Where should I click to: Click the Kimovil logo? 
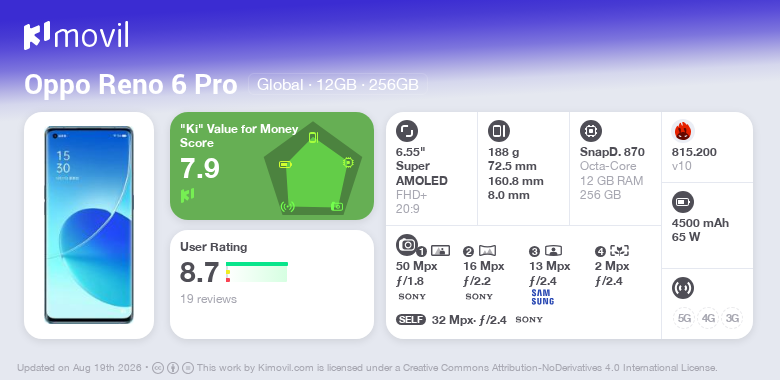[76, 35]
